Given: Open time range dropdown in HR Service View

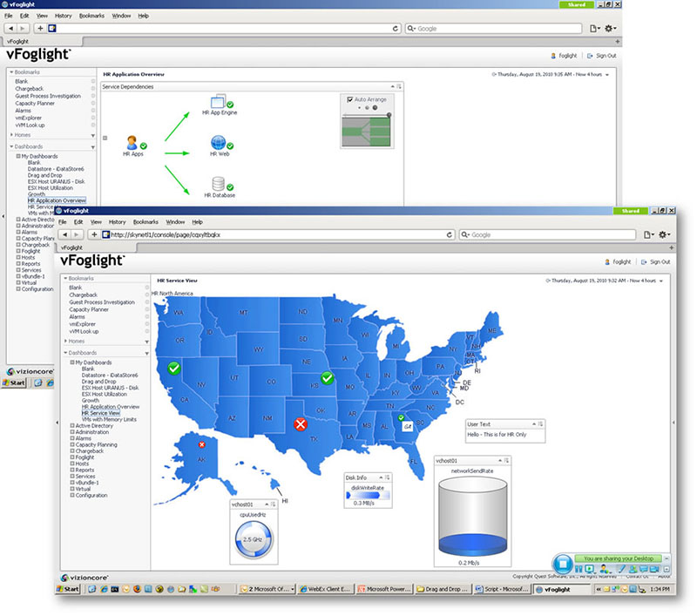Looking at the screenshot, I should (x=661, y=281).
